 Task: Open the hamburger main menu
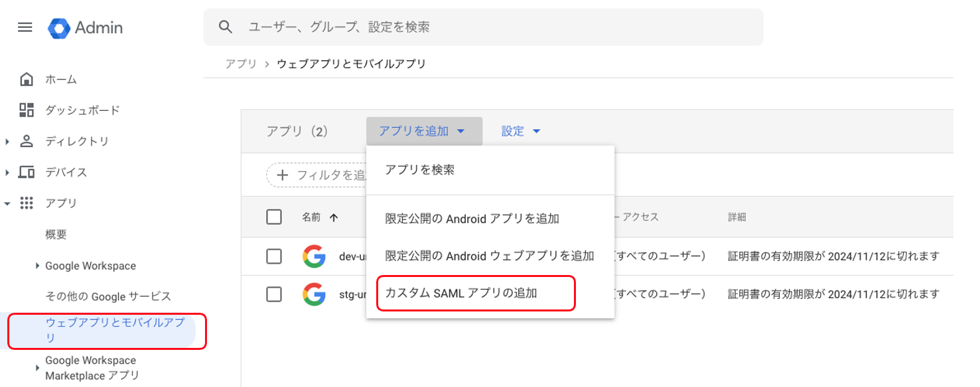pyautogui.click(x=25, y=27)
